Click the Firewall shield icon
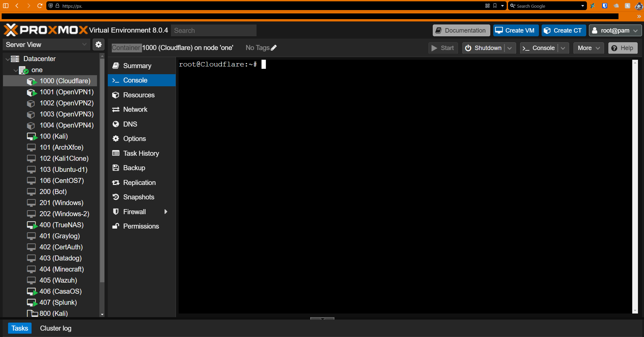 [116, 212]
